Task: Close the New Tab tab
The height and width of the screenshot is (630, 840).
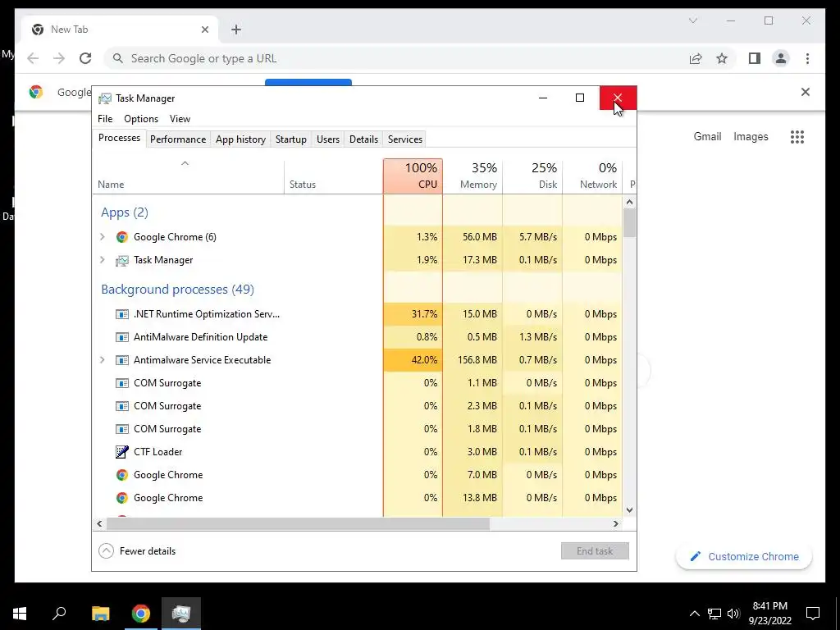Action: pos(204,30)
